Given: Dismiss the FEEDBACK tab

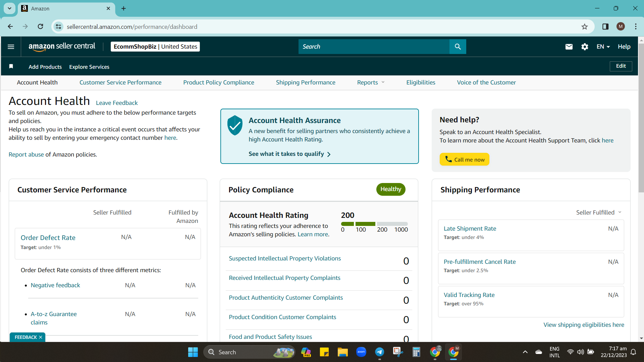Looking at the screenshot, I should 41,337.
